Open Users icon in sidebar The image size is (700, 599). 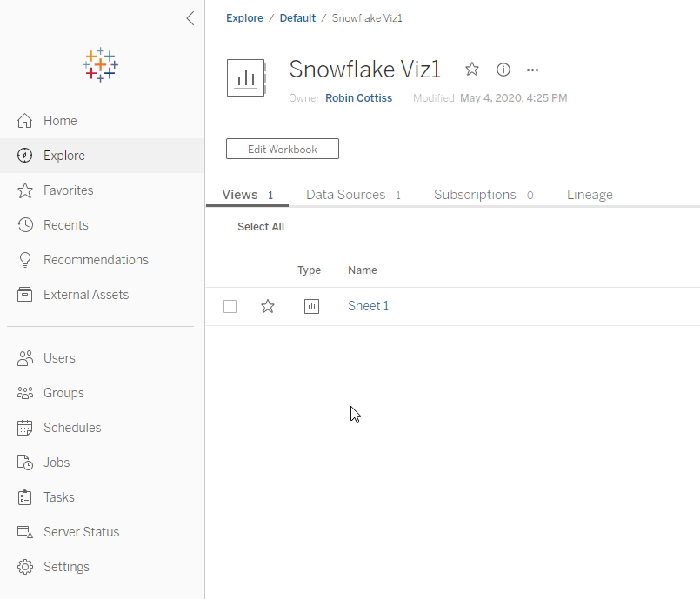(24, 358)
